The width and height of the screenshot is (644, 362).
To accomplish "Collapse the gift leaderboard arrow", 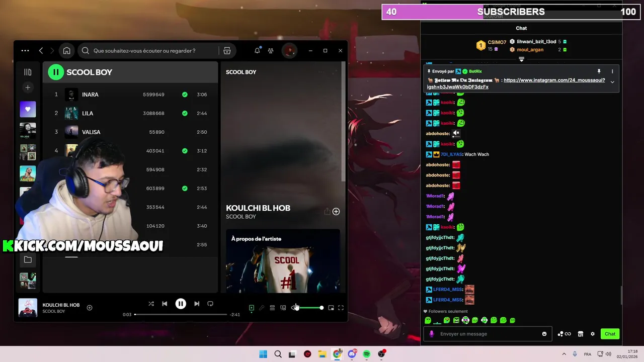I will pos(521,59).
